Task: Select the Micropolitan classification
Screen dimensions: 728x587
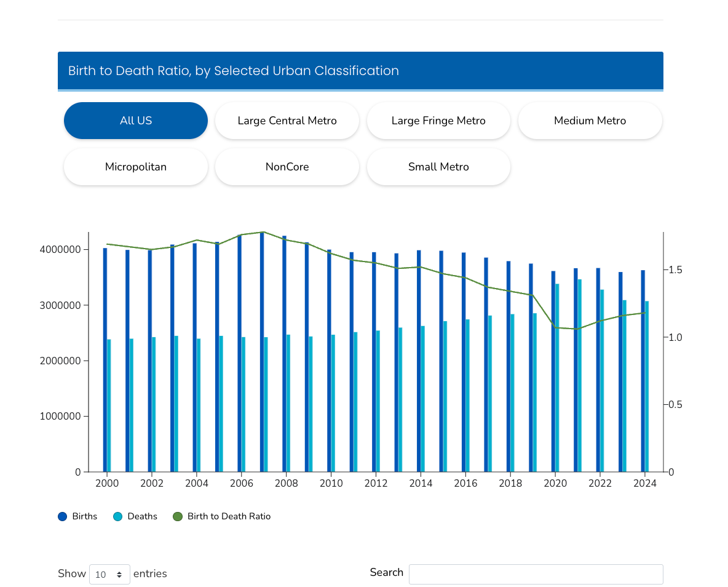Action: pyautogui.click(x=135, y=167)
